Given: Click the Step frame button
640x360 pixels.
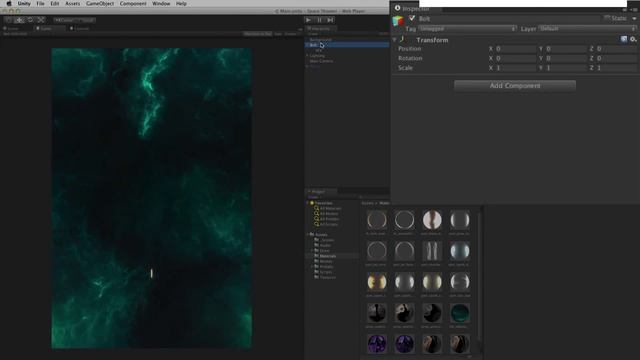Looking at the screenshot, I should (330, 20).
